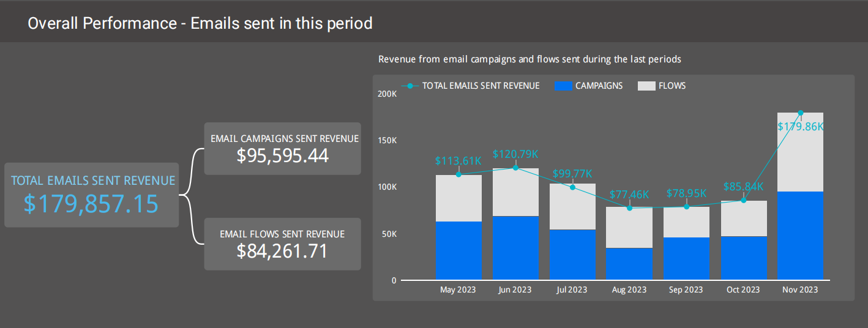Click the $179.86K data label
Image resolution: width=868 pixels, height=328 pixels.
coord(800,127)
